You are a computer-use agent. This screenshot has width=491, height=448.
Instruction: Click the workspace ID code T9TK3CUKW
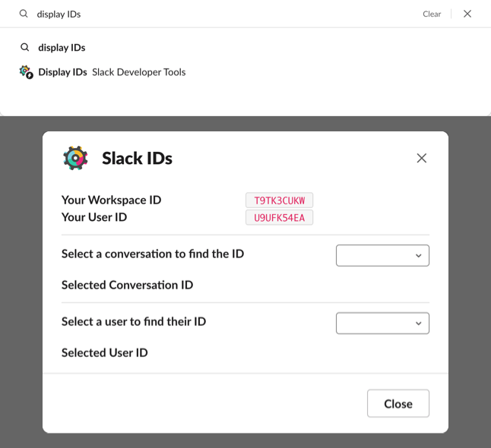pyautogui.click(x=279, y=200)
